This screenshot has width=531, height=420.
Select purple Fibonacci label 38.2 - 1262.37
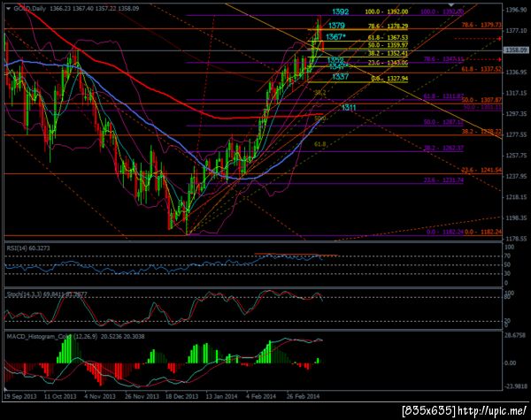coord(443,149)
